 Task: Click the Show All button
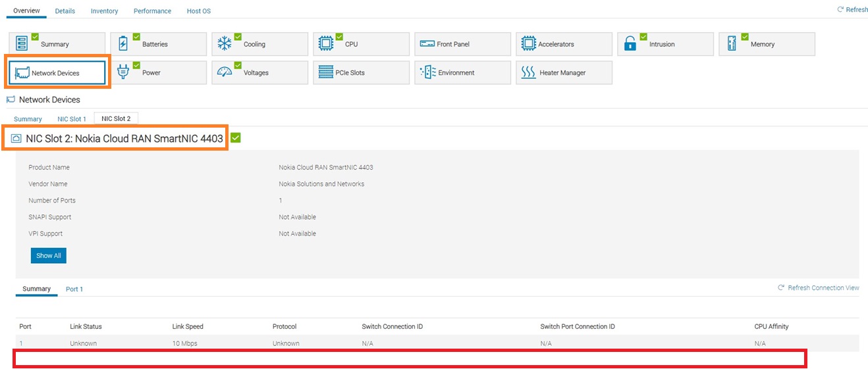(49, 255)
